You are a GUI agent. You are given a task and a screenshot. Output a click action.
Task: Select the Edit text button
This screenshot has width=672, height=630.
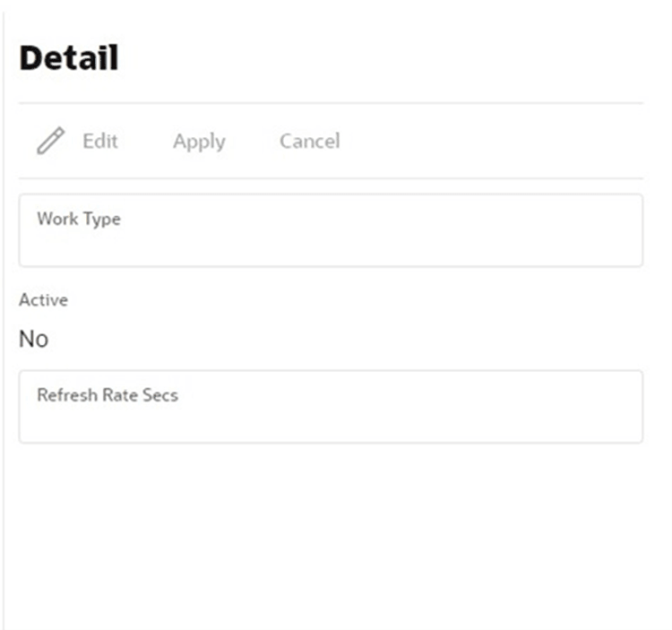[100, 141]
